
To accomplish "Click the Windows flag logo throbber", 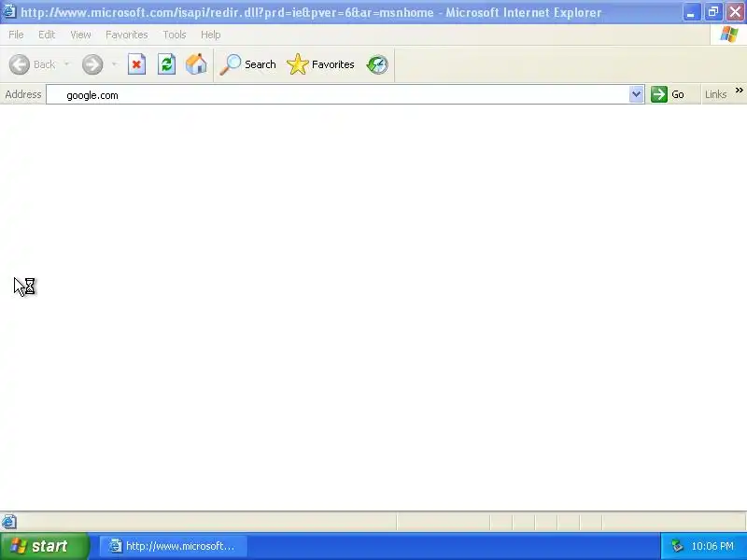I will coord(728,35).
